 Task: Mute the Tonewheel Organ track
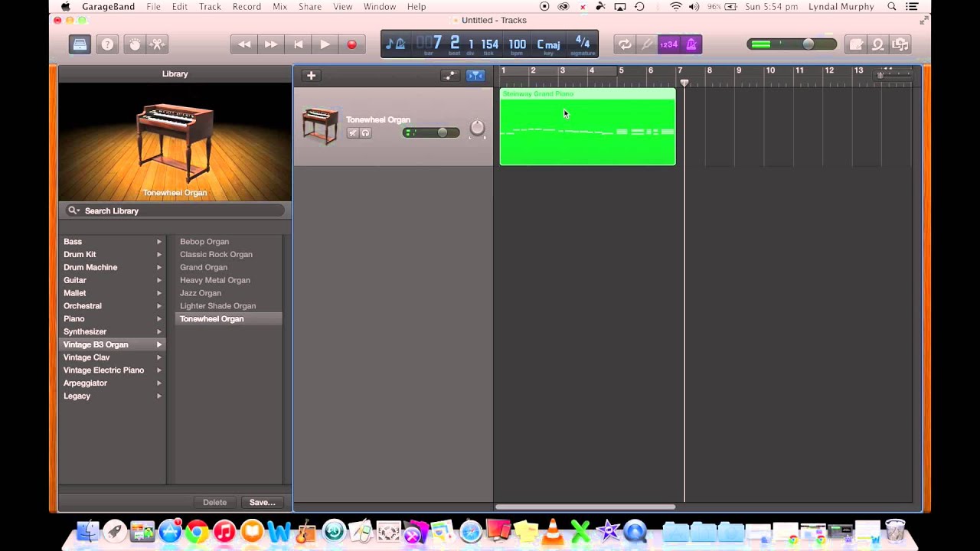(x=353, y=133)
